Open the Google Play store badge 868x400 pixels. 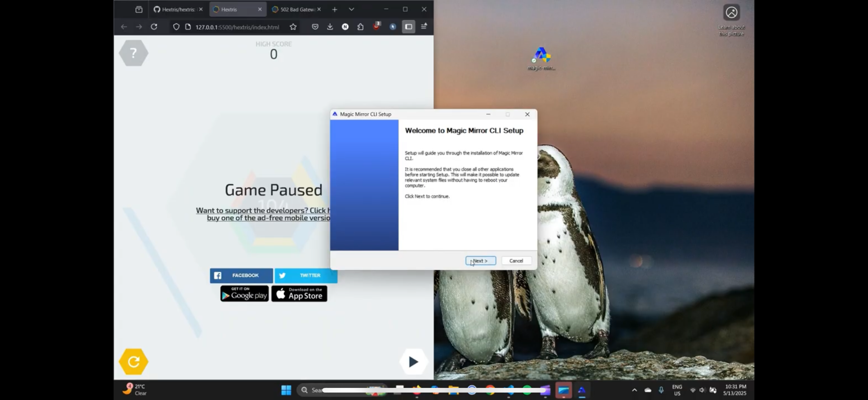point(245,294)
